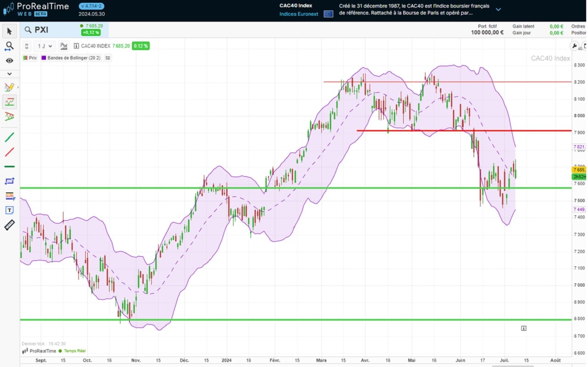The image size is (588, 367).
Task: Expand the CAC40 Index description chevron
Action: coord(498,9)
